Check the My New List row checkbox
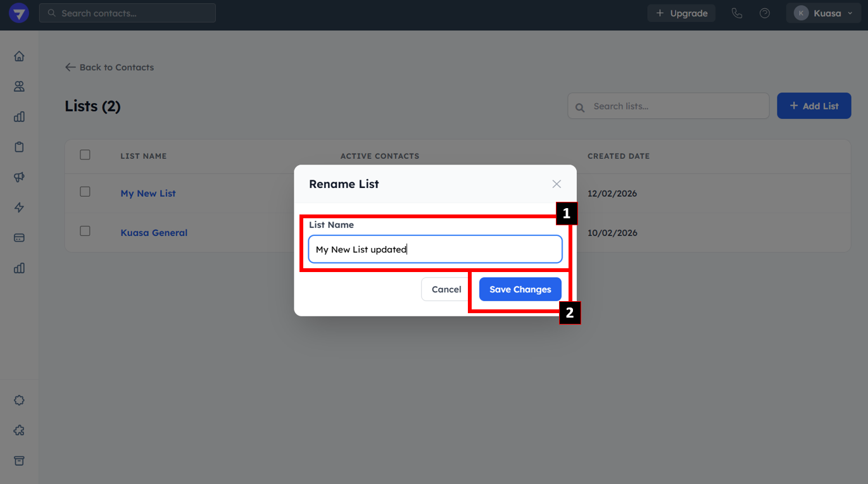This screenshot has height=484, width=868. tap(85, 192)
